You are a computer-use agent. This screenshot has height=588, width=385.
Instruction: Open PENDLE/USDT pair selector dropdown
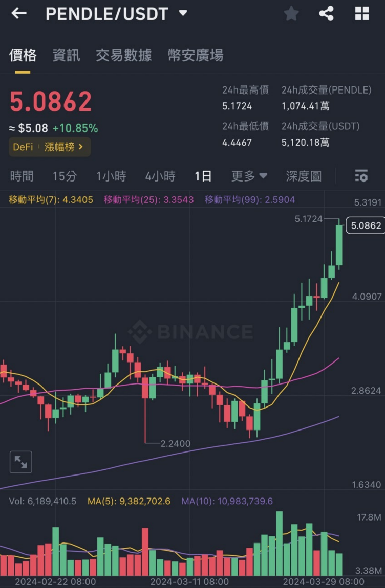pos(183,14)
